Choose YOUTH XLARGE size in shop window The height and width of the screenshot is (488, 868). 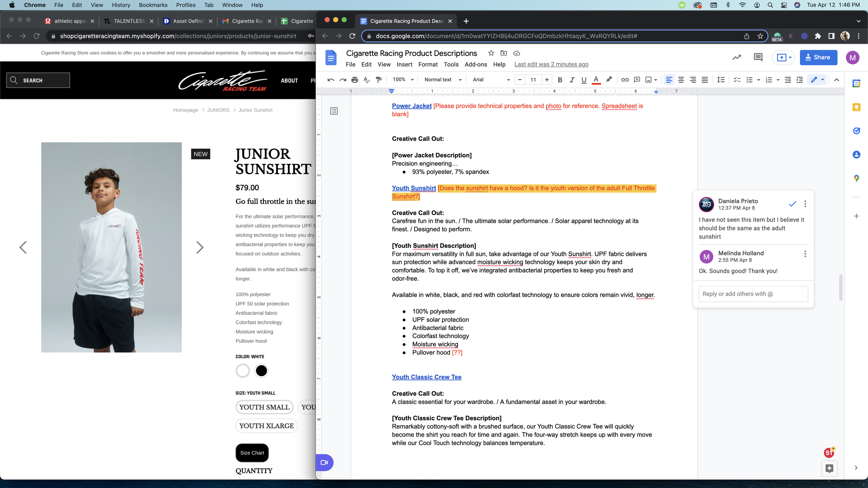[266, 426]
